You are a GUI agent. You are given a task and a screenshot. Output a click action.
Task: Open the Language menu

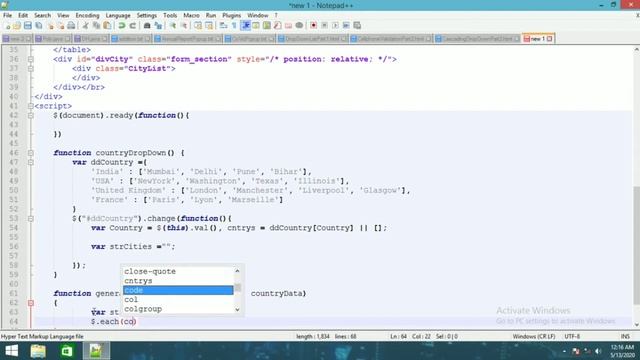(118, 15)
